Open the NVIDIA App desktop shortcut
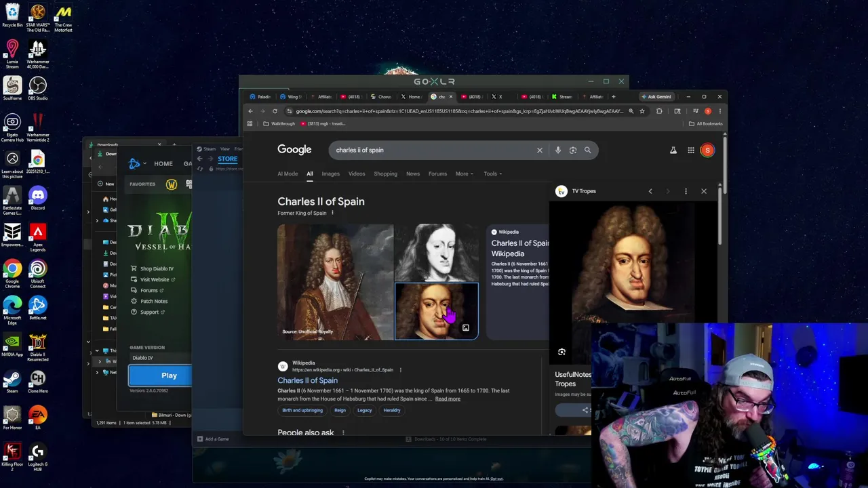The height and width of the screenshot is (488, 868). pos(12,344)
